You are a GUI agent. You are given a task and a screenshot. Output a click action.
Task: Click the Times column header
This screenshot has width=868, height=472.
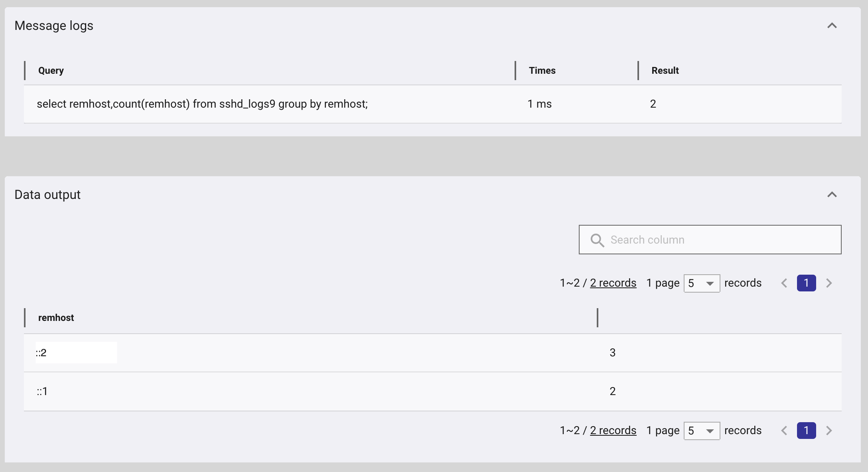click(x=542, y=71)
